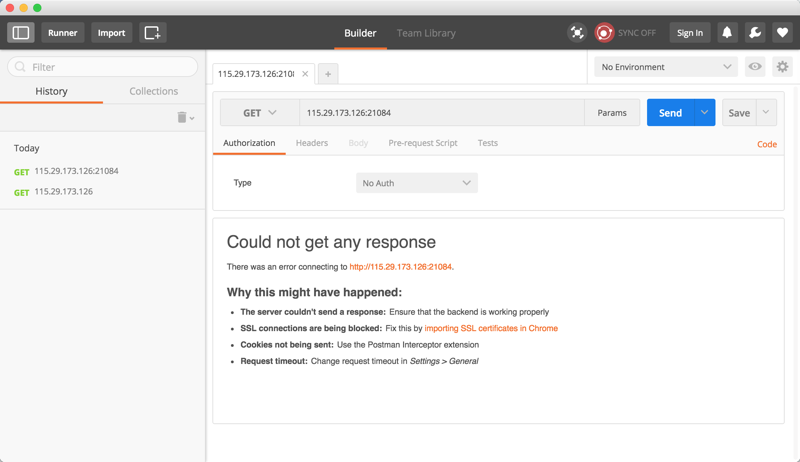Toggle the sidebar panel icon
This screenshot has width=800, height=462.
tap(21, 33)
